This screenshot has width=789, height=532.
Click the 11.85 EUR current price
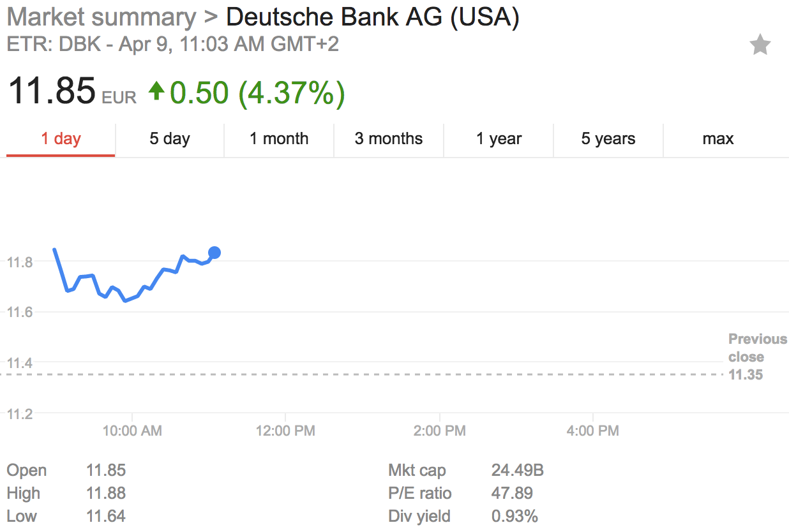(x=71, y=91)
